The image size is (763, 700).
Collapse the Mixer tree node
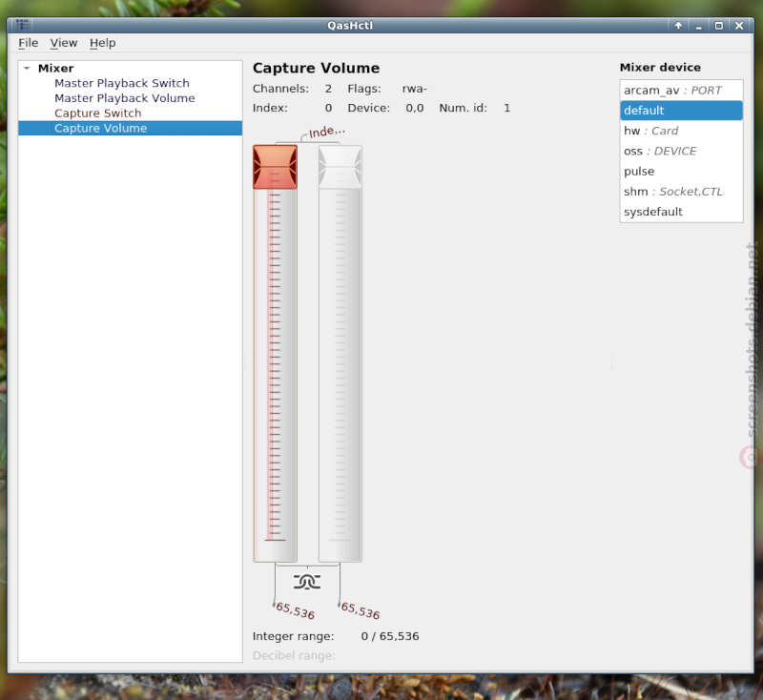pos(28,68)
